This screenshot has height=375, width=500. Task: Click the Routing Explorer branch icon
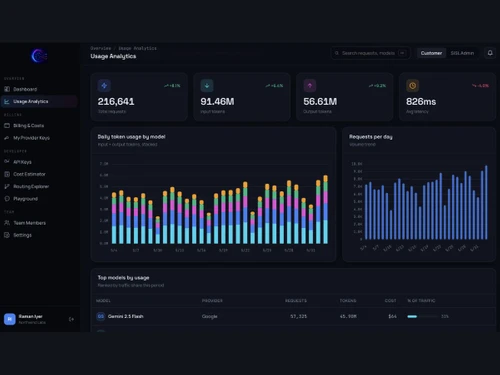(x=7, y=186)
